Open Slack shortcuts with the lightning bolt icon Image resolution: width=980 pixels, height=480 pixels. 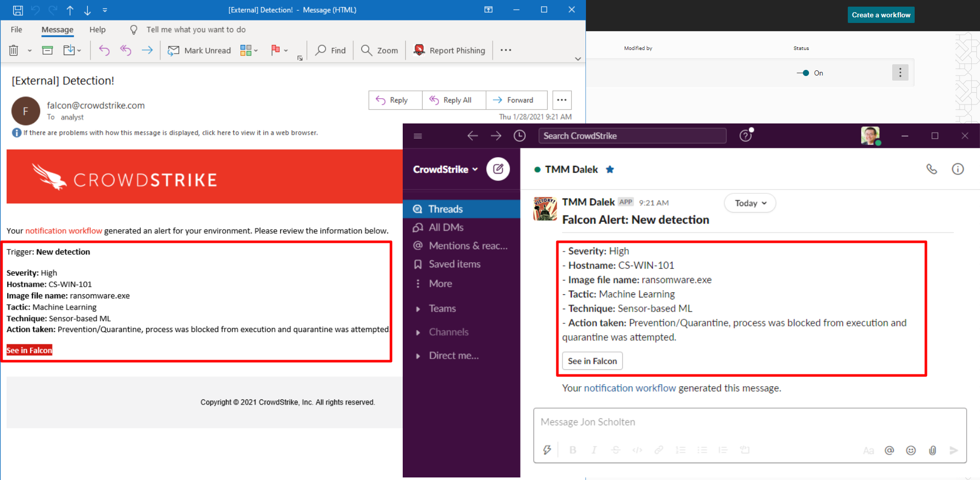(x=547, y=449)
